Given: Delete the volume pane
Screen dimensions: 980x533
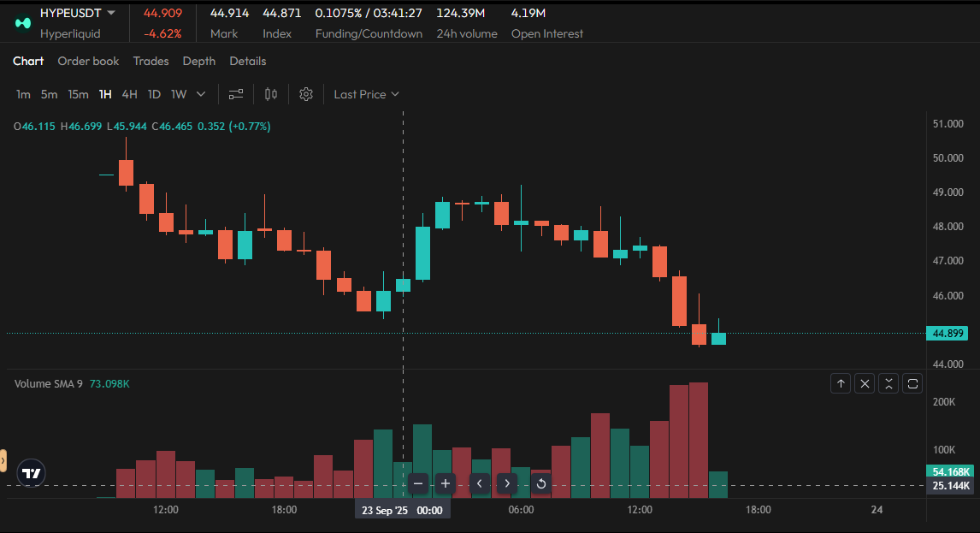Looking at the screenshot, I should [x=865, y=383].
